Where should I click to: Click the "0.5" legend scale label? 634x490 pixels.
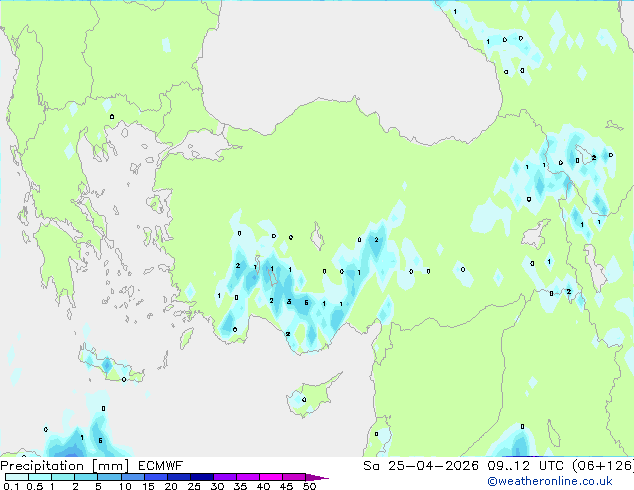tap(34, 486)
